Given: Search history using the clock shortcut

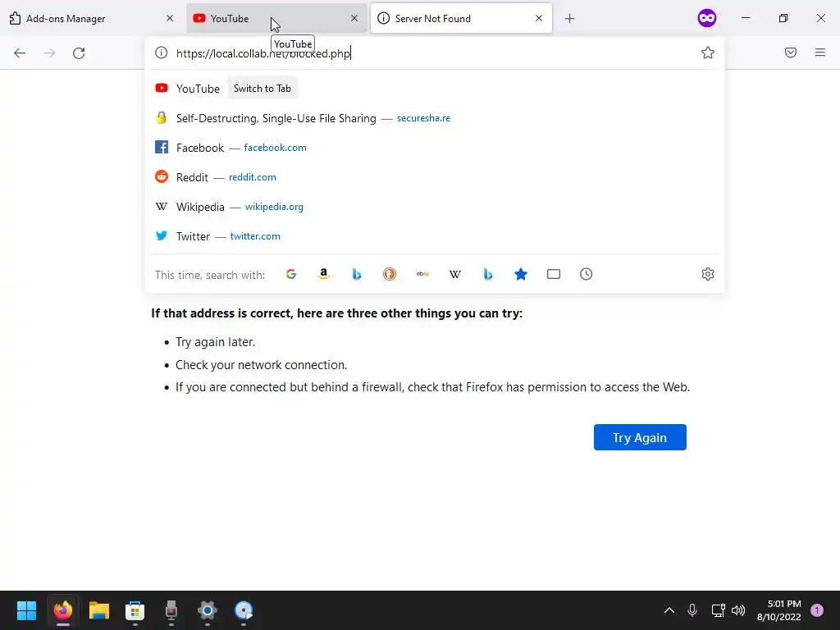Looking at the screenshot, I should click(586, 274).
